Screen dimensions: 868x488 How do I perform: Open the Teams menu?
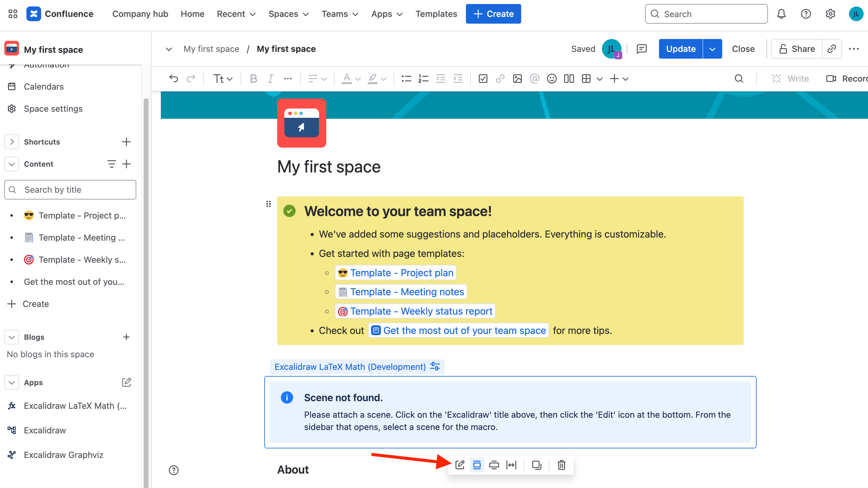[x=340, y=14]
